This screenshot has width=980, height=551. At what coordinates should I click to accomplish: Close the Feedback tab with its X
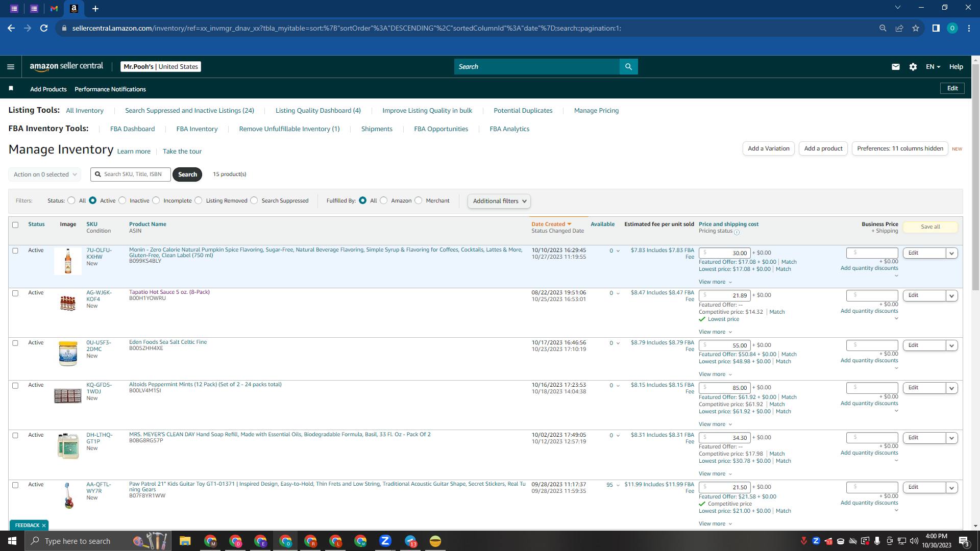tap(44, 525)
